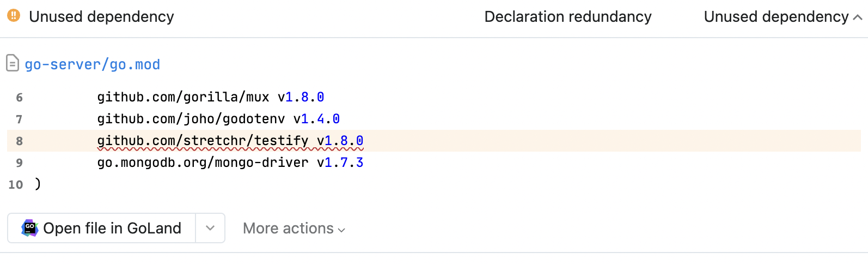Collapse the problem using the top-right chevron
This screenshot has height=264, width=868.
tap(858, 17)
